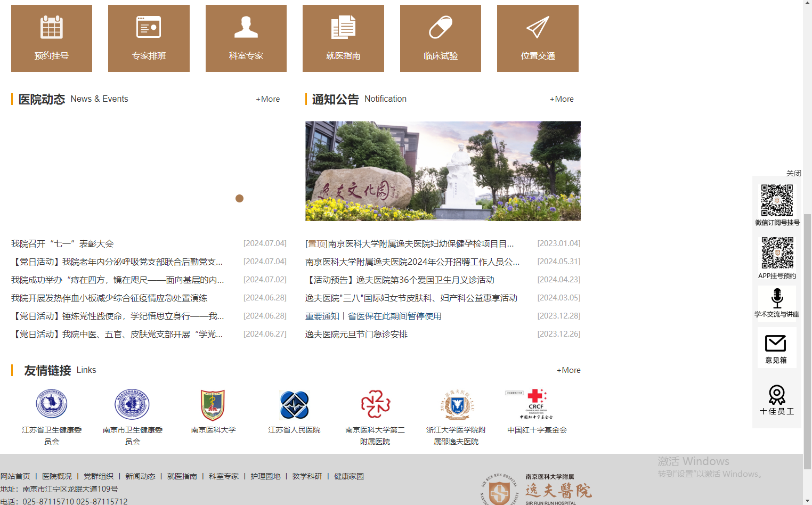Click the 逸夫医院 logo in the footer
This screenshot has width=812, height=505.
tap(537, 488)
